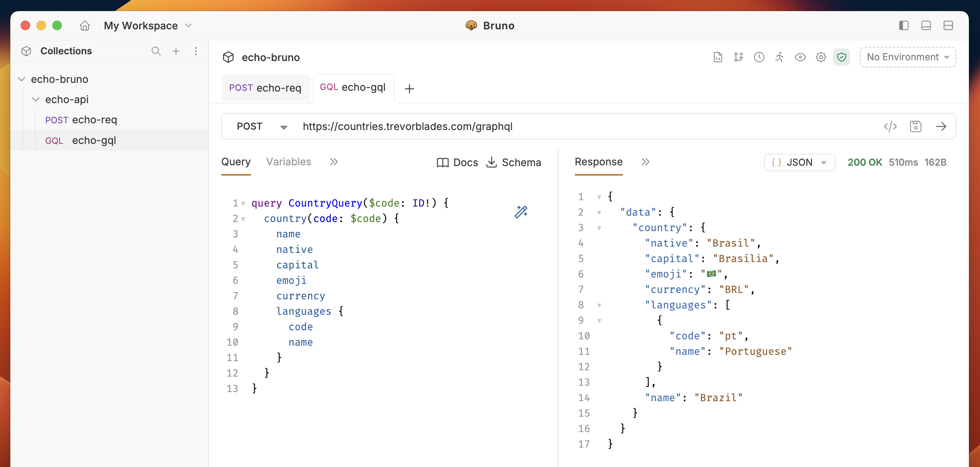Open collection settings with the gear icon
Viewport: 980px width, 467px height.
click(x=821, y=57)
